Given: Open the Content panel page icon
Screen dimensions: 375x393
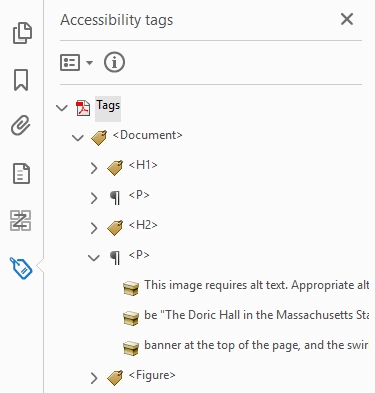Looking at the screenshot, I should click(x=22, y=173).
